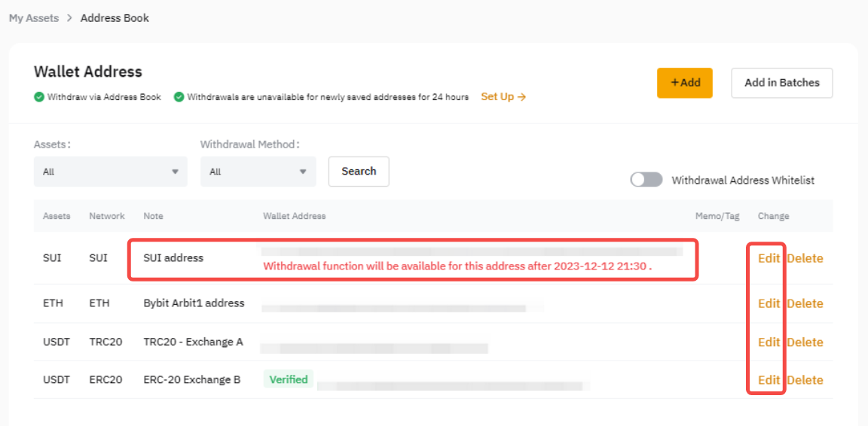Select the Address Book breadcrumb
The image size is (868, 426).
pos(115,18)
